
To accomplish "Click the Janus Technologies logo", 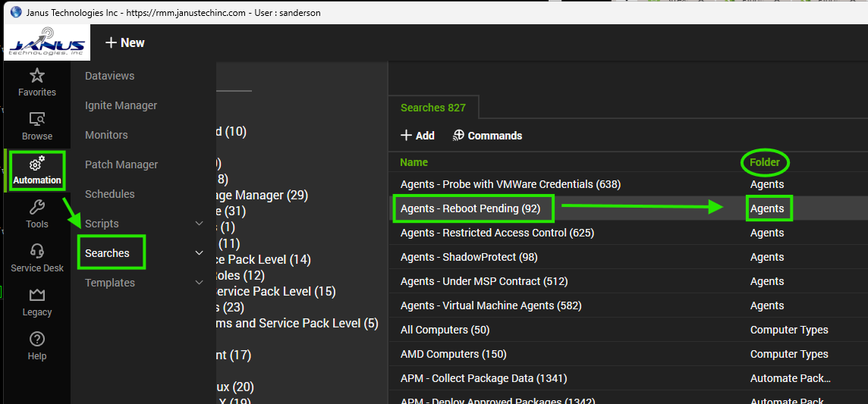I will click(47, 42).
